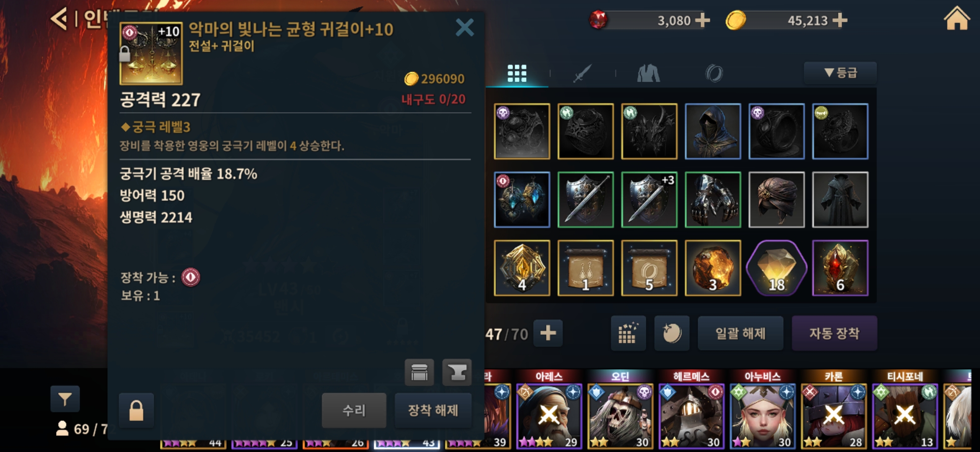
Task: Show all equipment grid tab
Action: coord(517,73)
